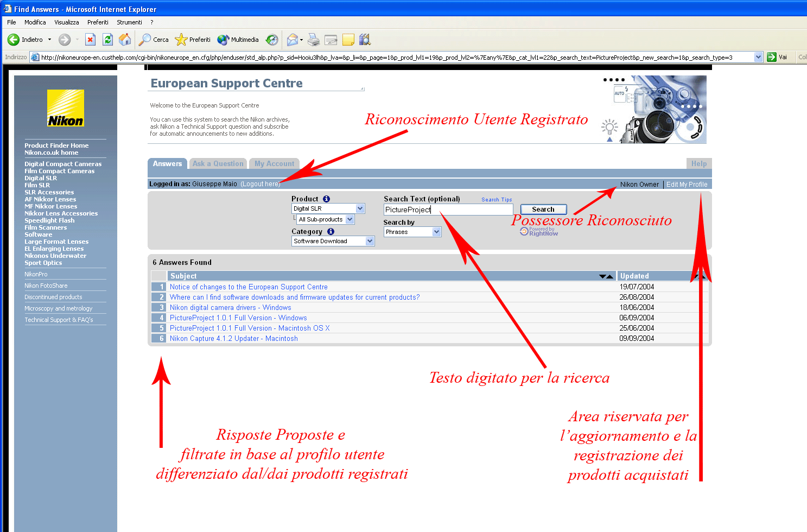Open Notice of changes to European Support Centre
The image size is (807, 532).
click(x=249, y=287)
